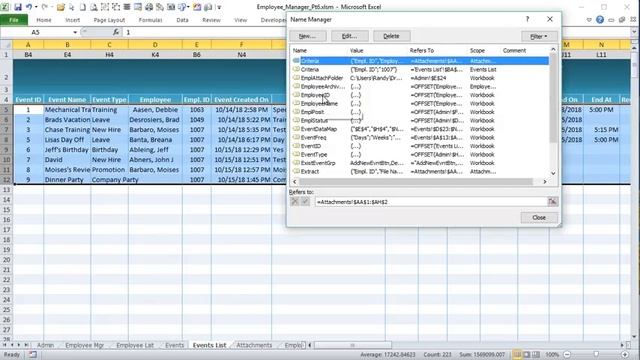Viewport: 640px width, 360px height.
Task: Click the Refers To column header
Action: pyautogui.click(x=438, y=51)
